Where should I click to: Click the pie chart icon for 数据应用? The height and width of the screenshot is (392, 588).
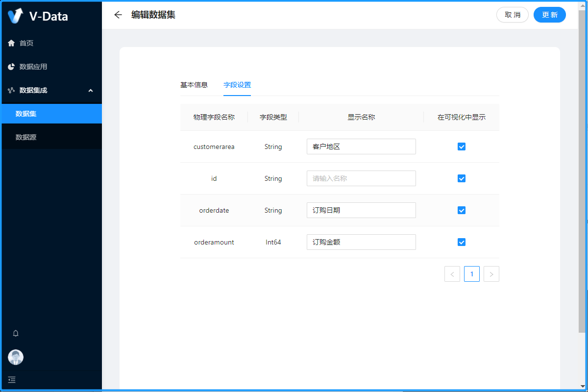[11, 67]
